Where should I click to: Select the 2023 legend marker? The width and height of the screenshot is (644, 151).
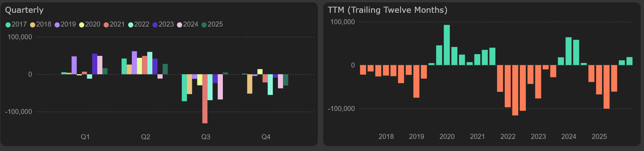155,25
